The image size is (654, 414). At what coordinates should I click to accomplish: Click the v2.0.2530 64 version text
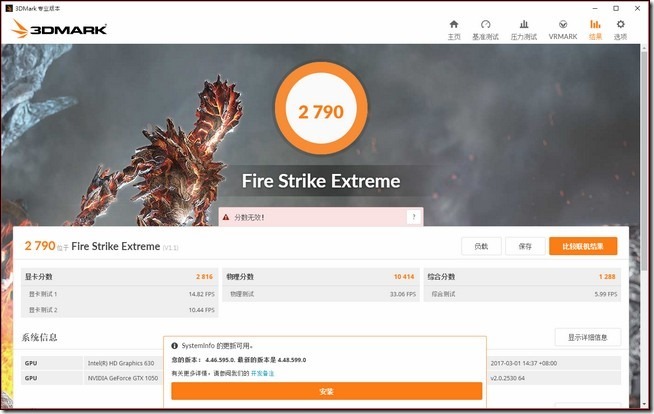point(508,378)
